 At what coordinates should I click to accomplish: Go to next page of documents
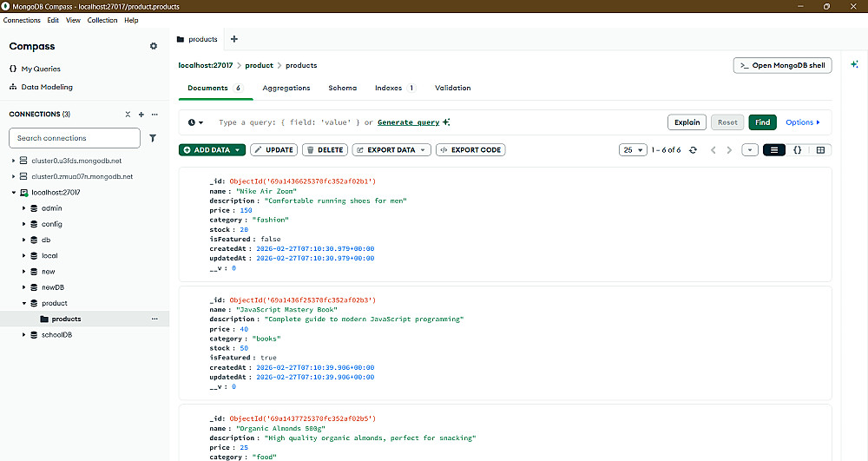click(x=729, y=150)
